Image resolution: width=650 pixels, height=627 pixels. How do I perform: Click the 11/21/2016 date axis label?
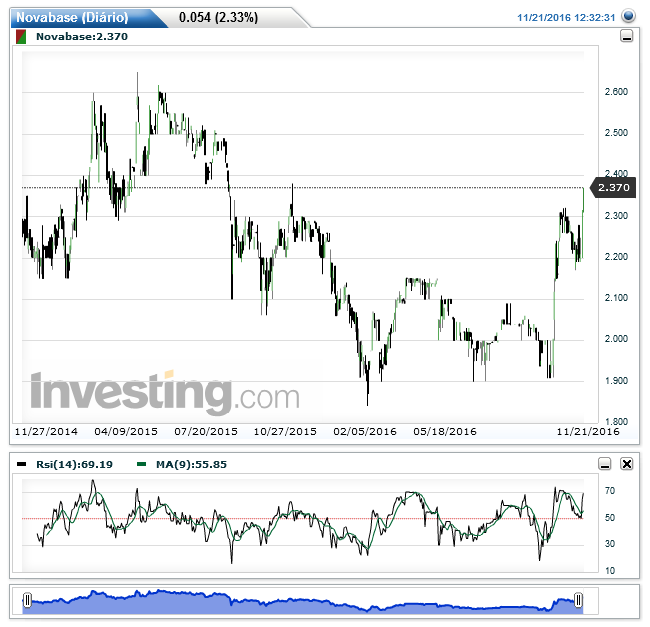[588, 431]
